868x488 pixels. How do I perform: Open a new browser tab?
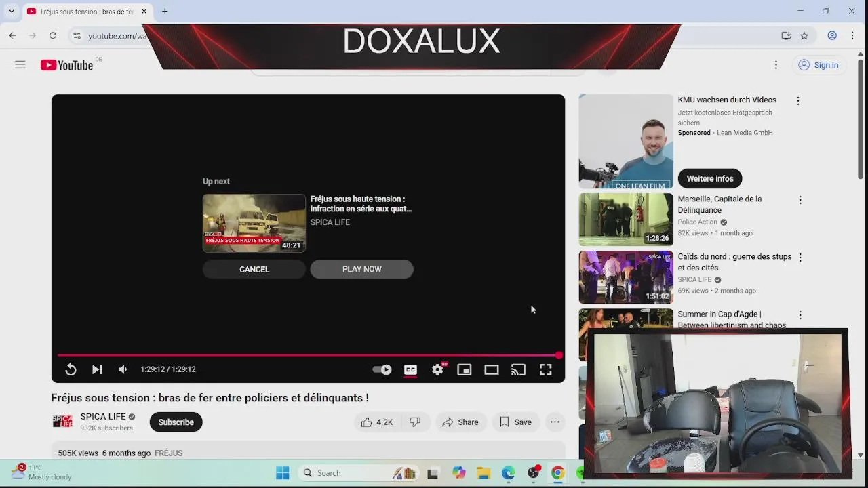(165, 12)
